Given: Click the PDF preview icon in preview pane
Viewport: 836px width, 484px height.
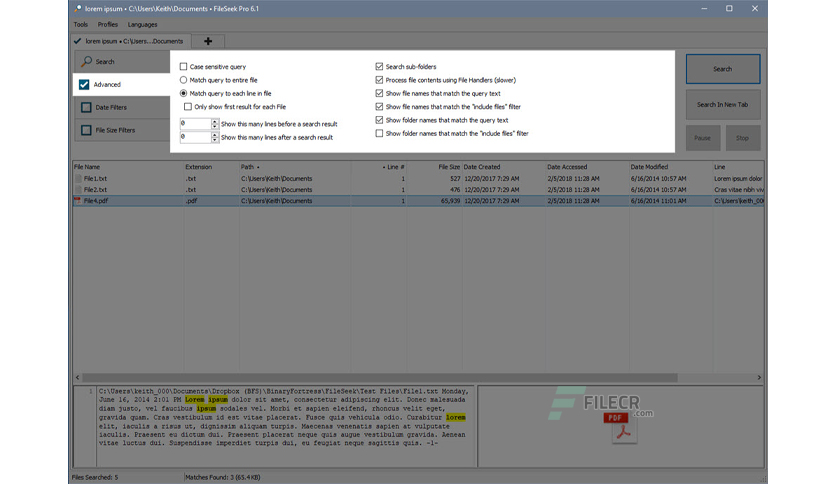Looking at the screenshot, I should coord(623,428).
